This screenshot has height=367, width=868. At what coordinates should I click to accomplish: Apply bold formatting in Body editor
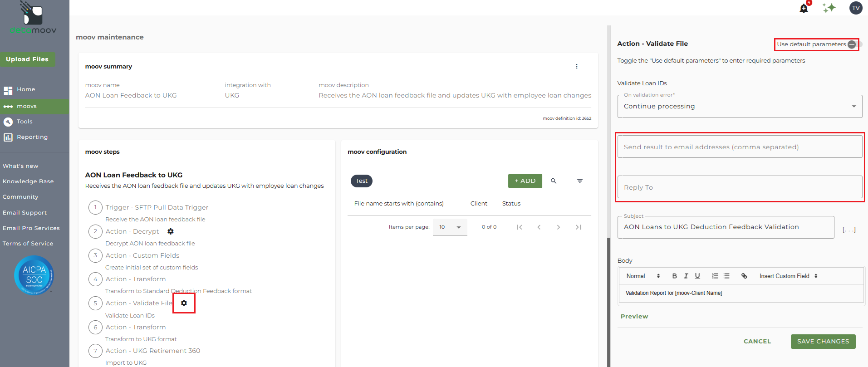[x=675, y=276]
